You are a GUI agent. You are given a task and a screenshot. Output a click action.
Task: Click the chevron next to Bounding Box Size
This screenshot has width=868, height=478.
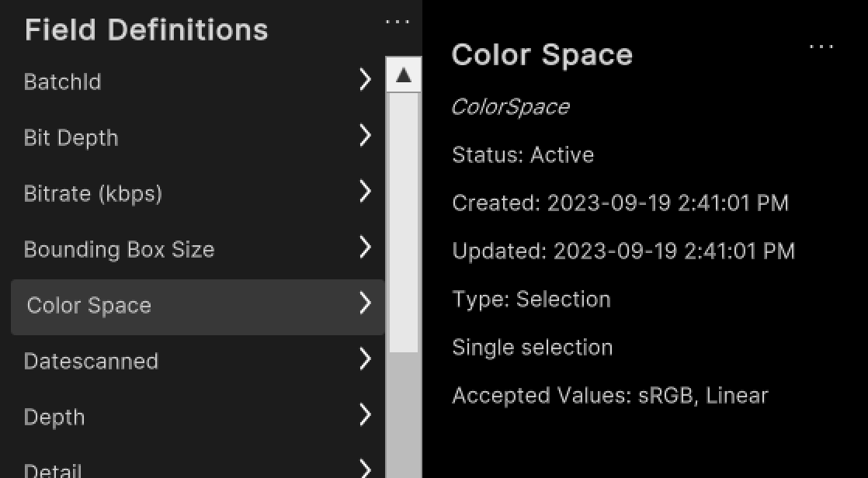coord(364,248)
